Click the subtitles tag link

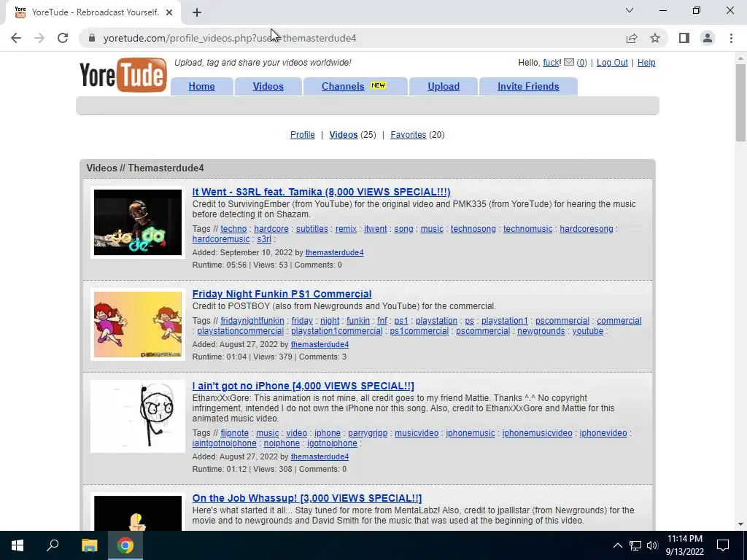[311, 229]
